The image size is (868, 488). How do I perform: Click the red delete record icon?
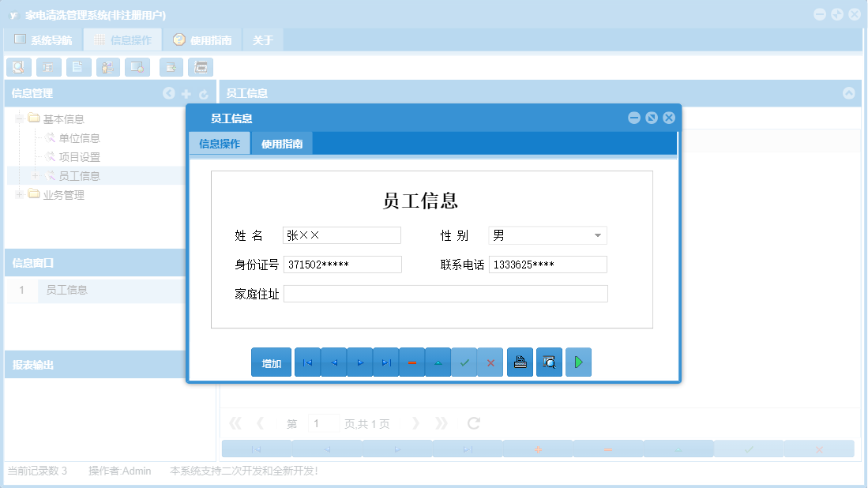click(412, 362)
